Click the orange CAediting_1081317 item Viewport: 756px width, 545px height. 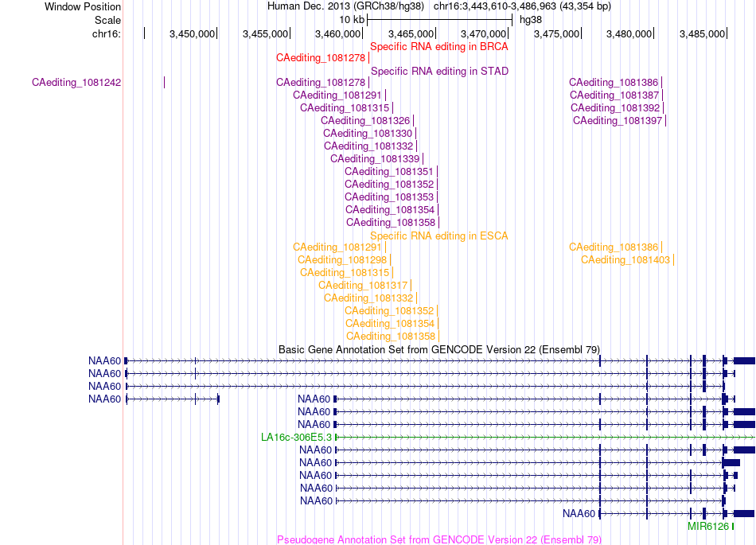coord(363,286)
